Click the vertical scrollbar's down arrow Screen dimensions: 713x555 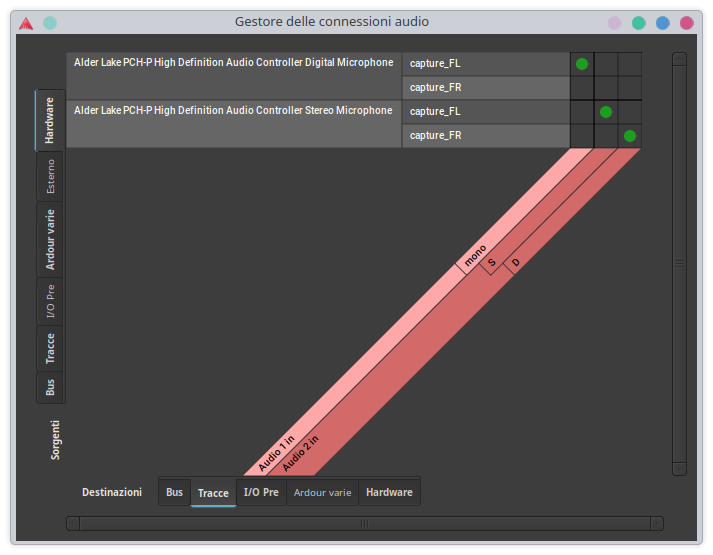tap(679, 468)
